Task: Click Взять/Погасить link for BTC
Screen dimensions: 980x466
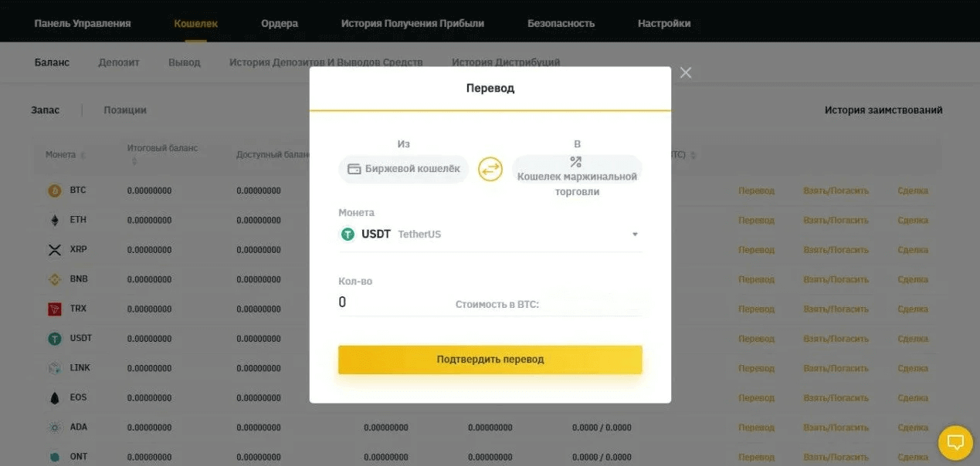Action: pyautogui.click(x=836, y=191)
